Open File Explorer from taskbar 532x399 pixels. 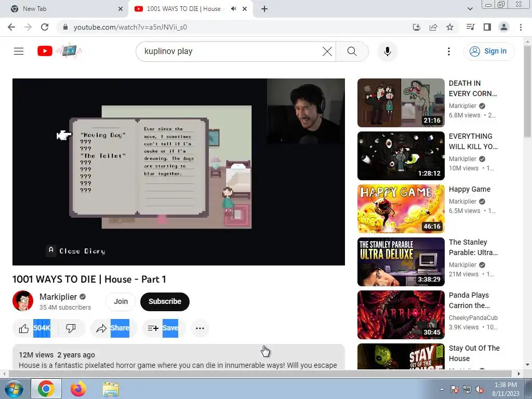(111, 389)
